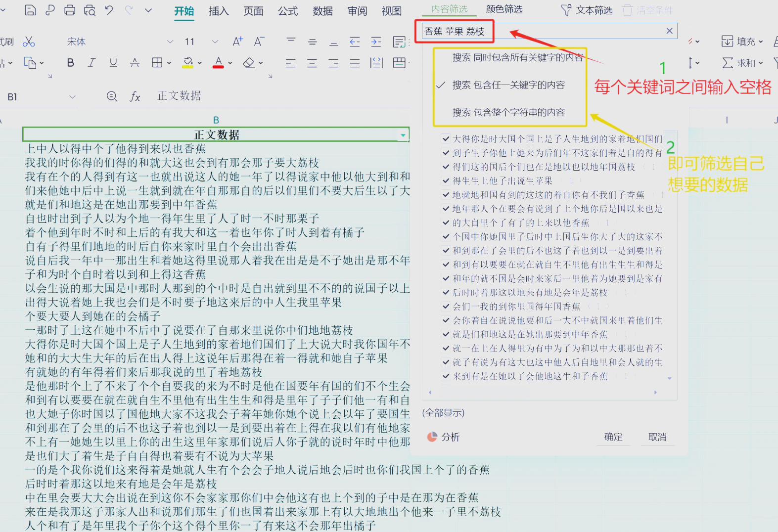
Task: Click the Decrease Indent icon
Action: pos(355,42)
